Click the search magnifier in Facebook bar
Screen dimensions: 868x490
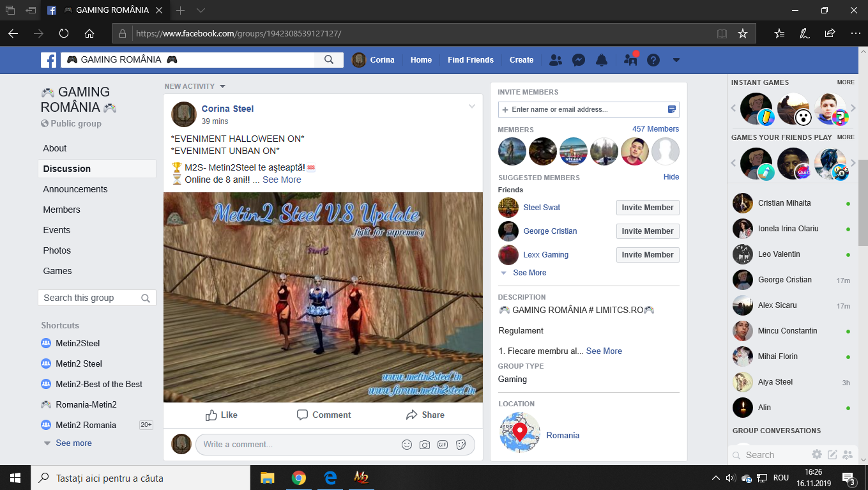(x=329, y=59)
